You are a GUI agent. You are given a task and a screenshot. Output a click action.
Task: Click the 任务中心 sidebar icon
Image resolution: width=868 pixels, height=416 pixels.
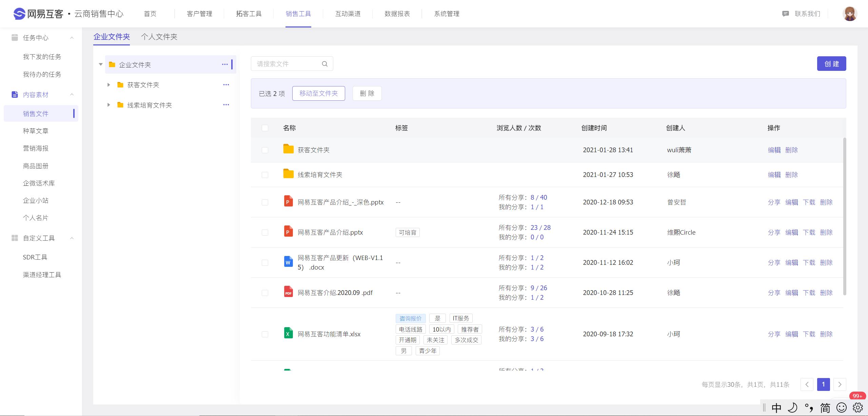coord(15,38)
